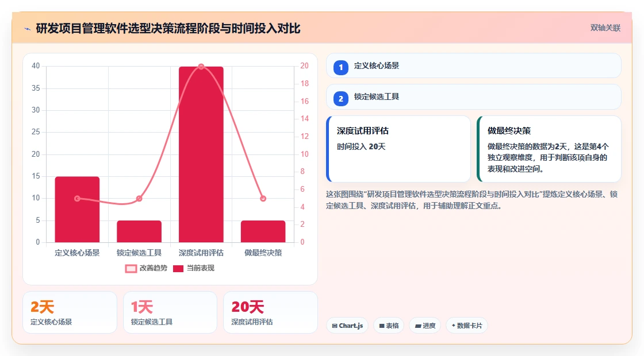Click the summary paragraph starting 这张图围绕
The height and width of the screenshot is (356, 644).
tap(472, 200)
